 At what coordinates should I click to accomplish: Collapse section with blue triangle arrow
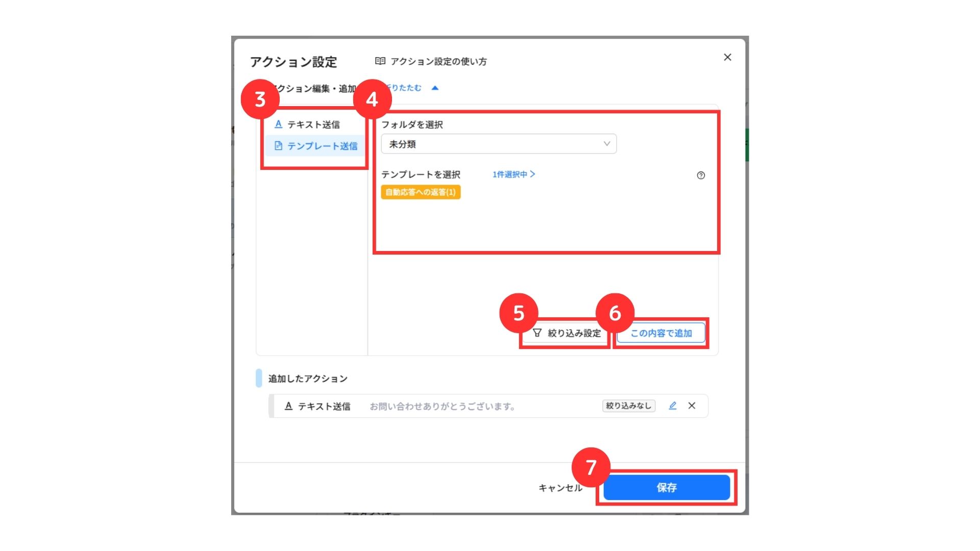tap(435, 88)
